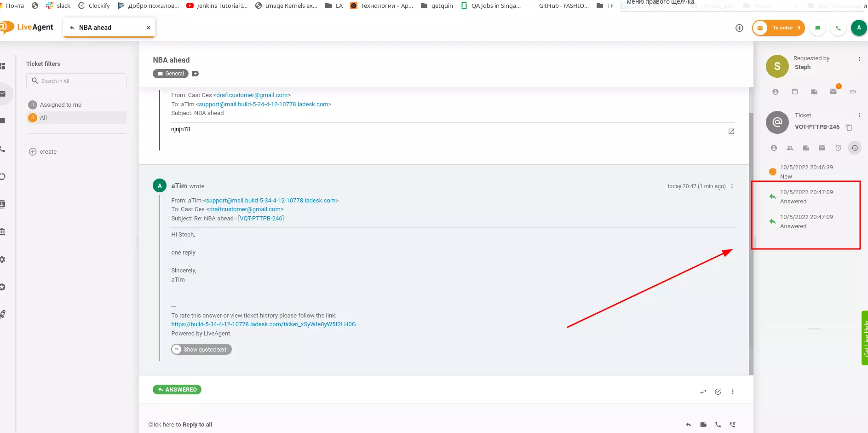Screen dimensions: 868x433
Task: Transfer the ticket using the arrows icon
Action: coord(703,392)
